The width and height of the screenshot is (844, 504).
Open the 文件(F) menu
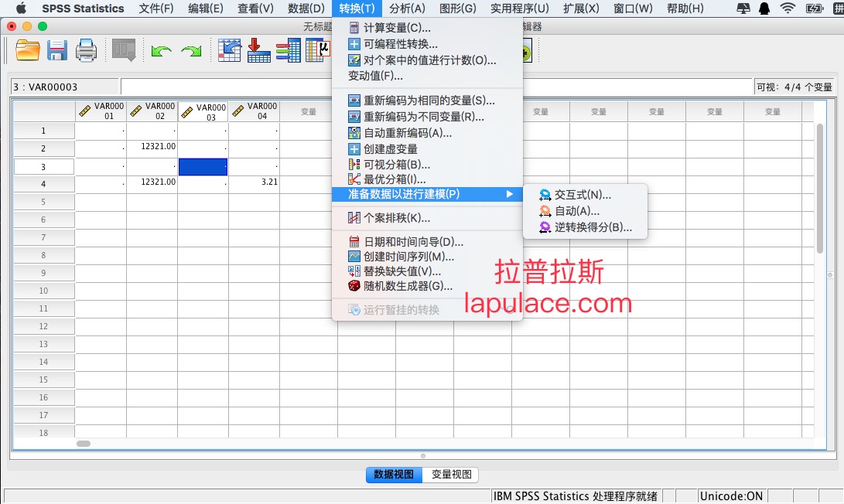coord(156,9)
